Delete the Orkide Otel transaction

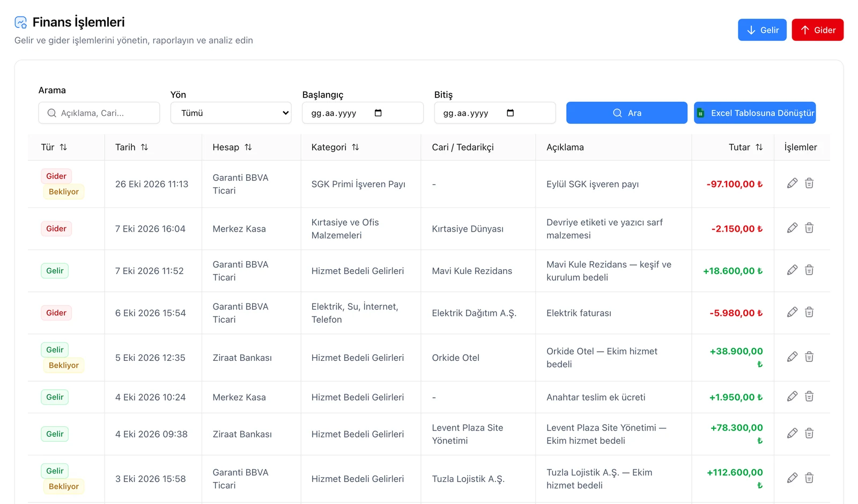coord(809,357)
